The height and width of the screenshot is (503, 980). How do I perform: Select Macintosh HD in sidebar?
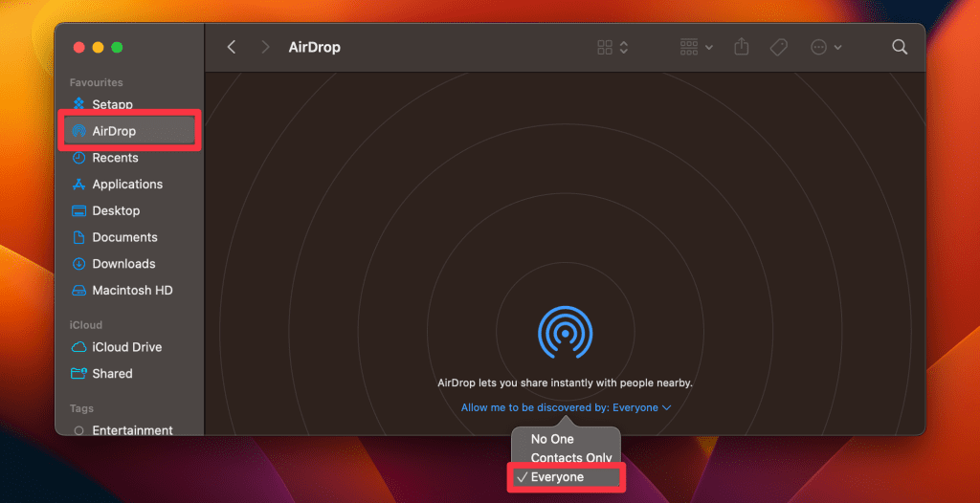(132, 291)
